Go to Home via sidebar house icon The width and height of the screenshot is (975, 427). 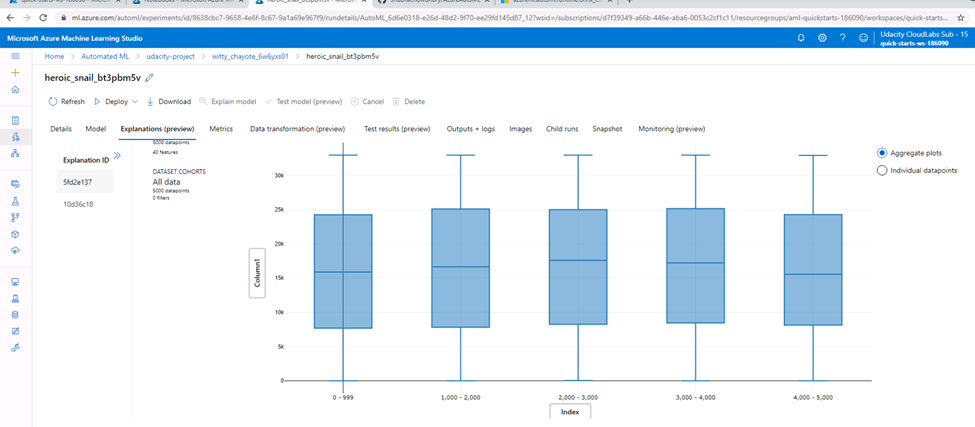point(16,90)
